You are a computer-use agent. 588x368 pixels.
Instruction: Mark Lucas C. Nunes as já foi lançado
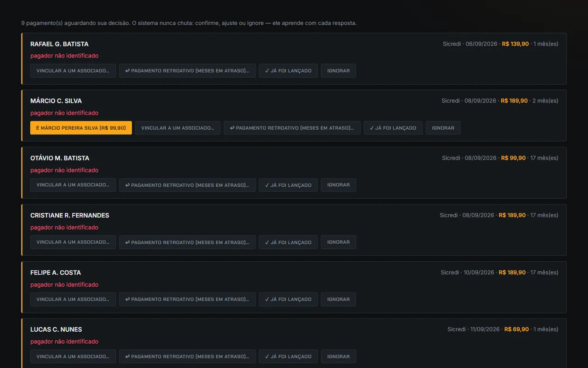coord(288,356)
